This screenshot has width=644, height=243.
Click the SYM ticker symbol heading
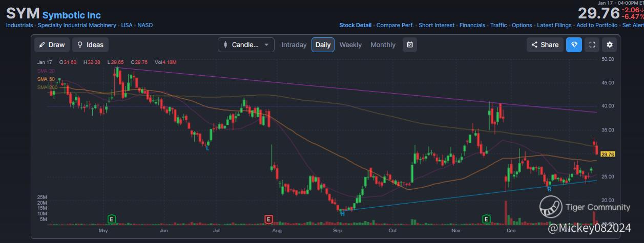coord(23,13)
